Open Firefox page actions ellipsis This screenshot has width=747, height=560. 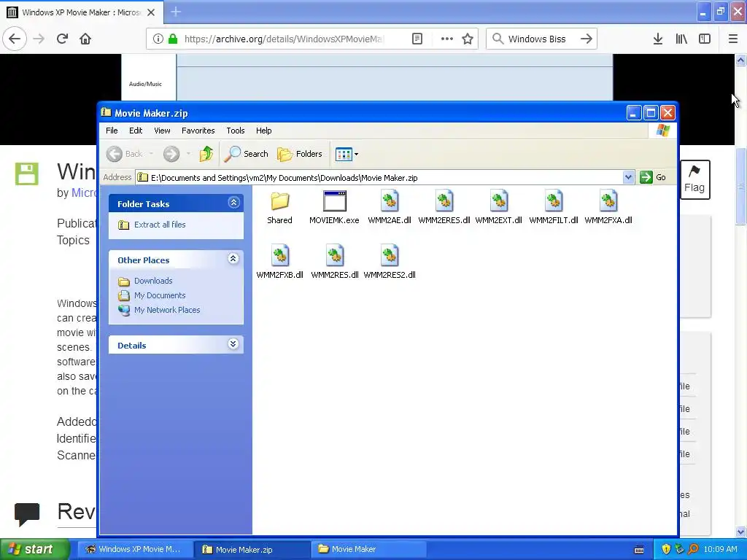click(x=447, y=39)
